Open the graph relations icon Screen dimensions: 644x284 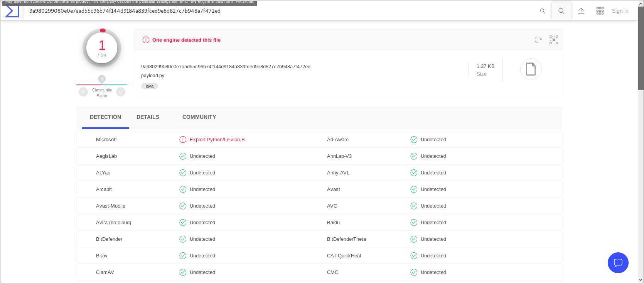point(554,40)
